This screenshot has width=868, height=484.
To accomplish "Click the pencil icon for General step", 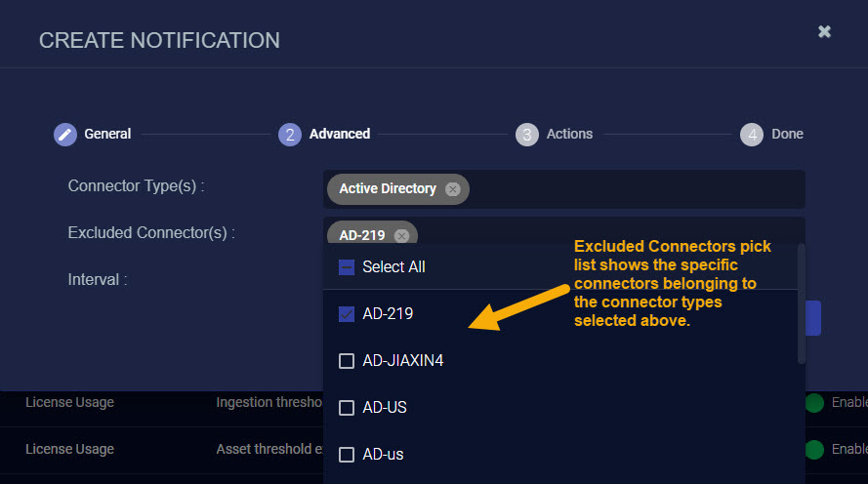I will pyautogui.click(x=65, y=135).
